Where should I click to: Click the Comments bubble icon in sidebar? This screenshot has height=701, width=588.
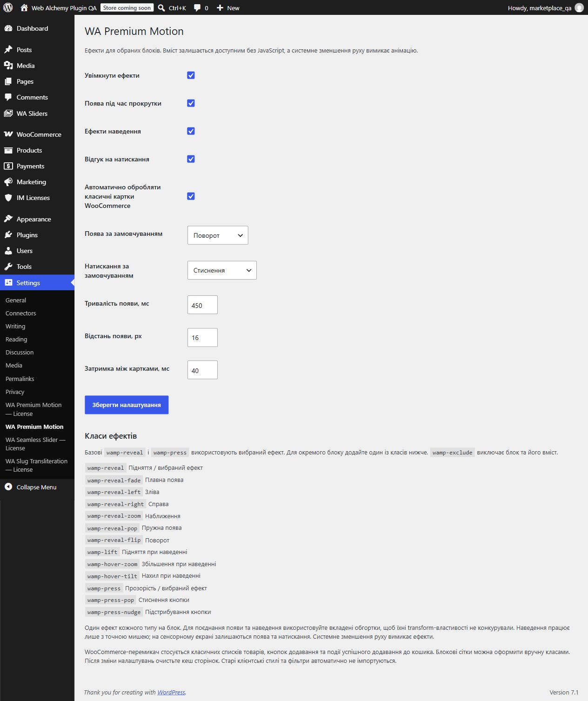coord(8,97)
